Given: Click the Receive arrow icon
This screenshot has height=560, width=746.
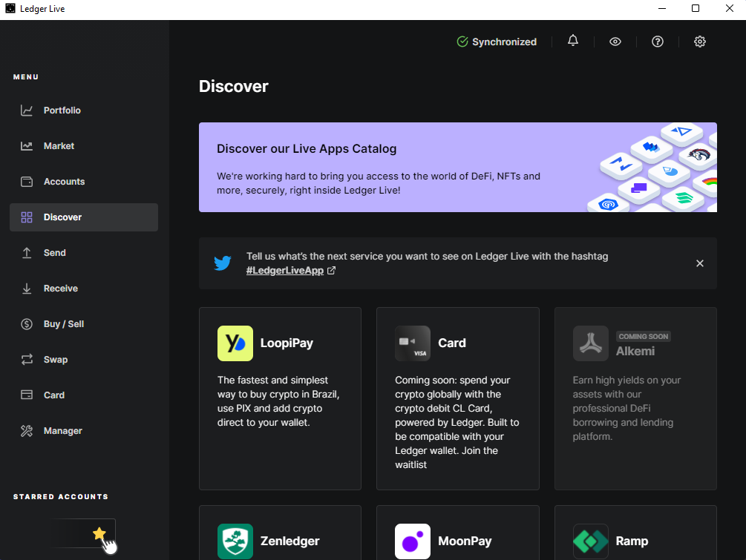Looking at the screenshot, I should tap(27, 289).
